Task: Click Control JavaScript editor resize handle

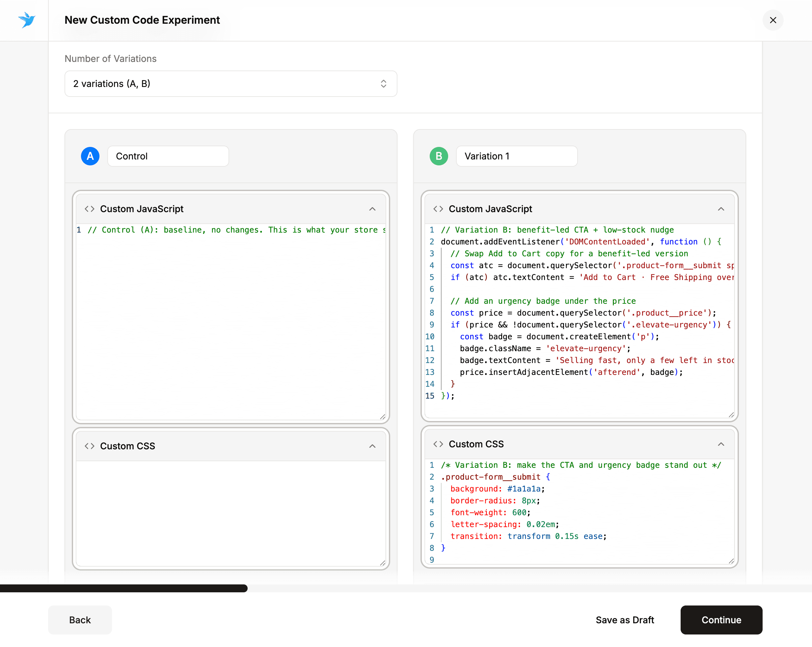Action: (x=382, y=416)
